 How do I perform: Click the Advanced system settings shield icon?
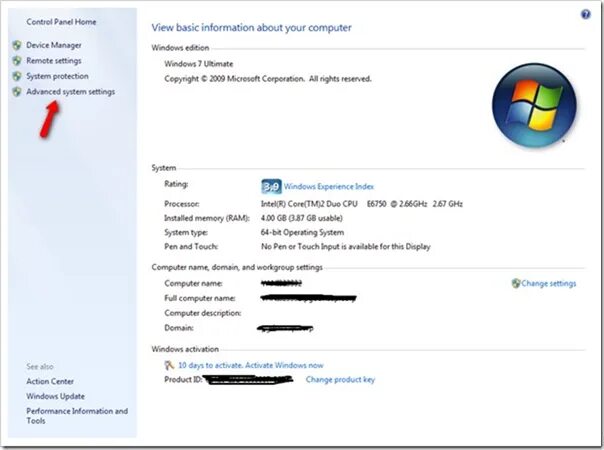click(x=17, y=92)
